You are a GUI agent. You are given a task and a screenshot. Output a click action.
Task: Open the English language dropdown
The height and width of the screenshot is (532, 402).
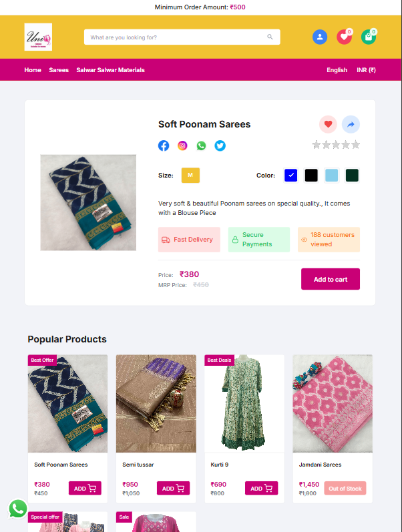(x=337, y=70)
